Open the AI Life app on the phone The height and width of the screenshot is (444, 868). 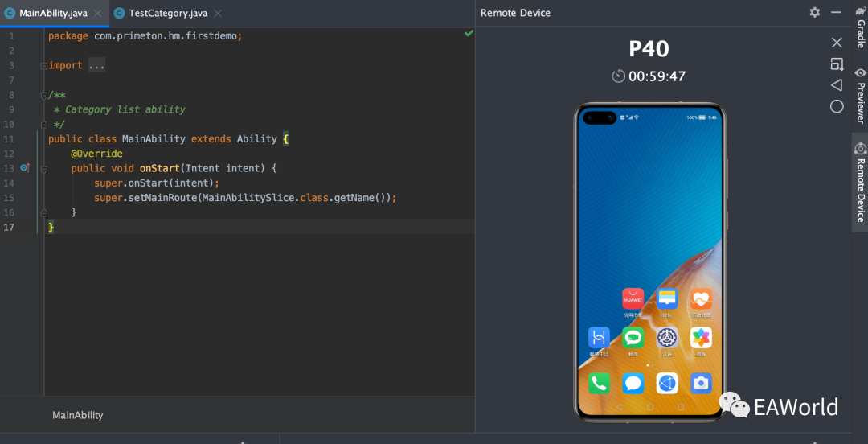599,338
